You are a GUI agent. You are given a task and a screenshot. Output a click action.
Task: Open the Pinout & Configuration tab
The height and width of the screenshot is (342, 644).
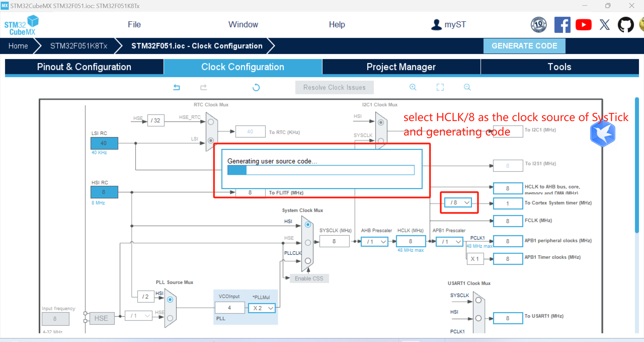tap(84, 67)
